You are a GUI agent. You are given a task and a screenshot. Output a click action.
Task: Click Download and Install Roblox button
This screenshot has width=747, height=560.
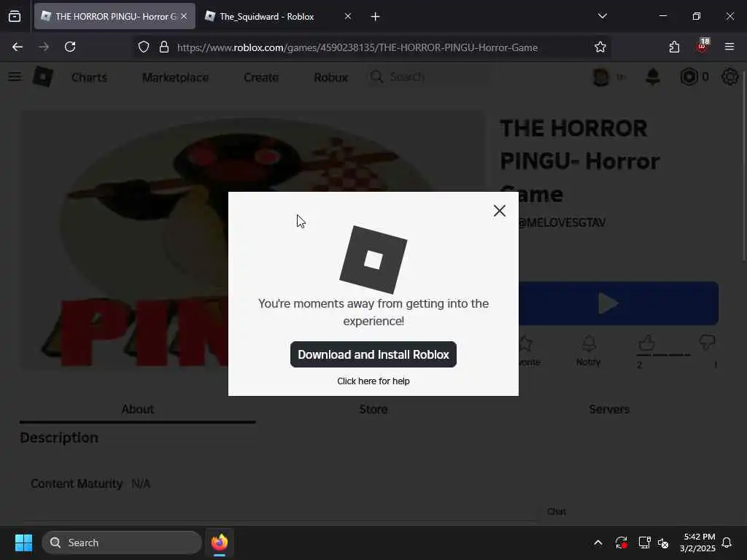[x=373, y=354]
